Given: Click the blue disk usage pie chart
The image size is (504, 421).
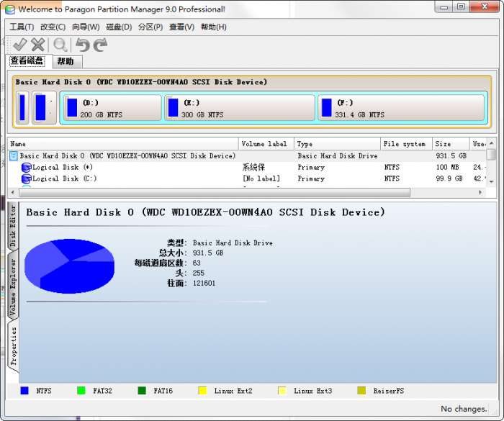Looking at the screenshot, I should (x=69, y=266).
